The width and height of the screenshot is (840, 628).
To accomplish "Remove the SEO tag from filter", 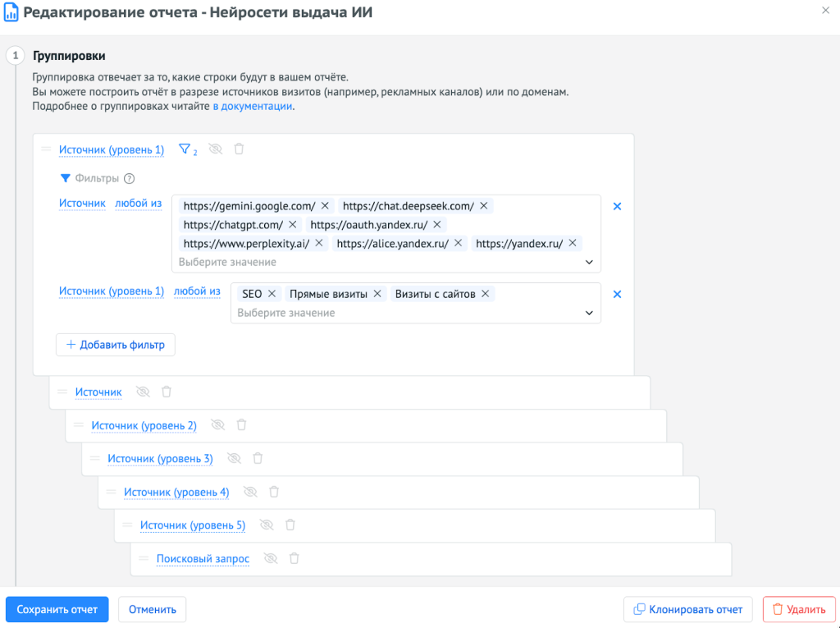I will click(x=272, y=294).
